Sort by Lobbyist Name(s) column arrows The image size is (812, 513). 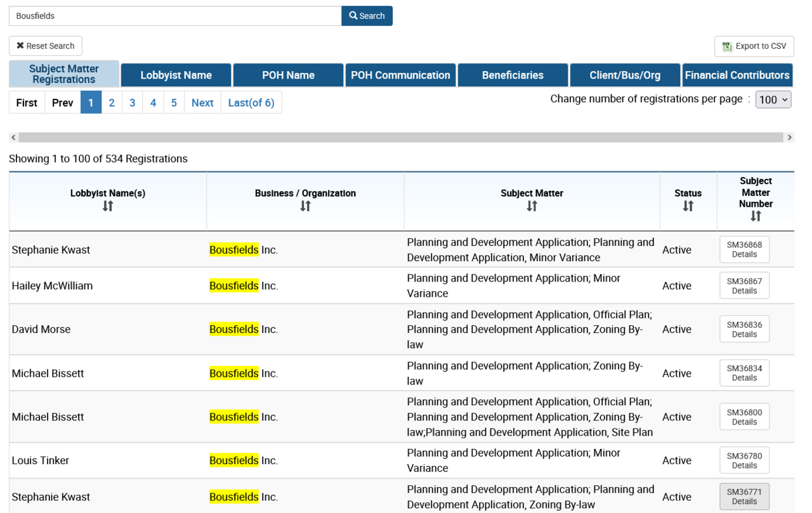click(x=108, y=206)
